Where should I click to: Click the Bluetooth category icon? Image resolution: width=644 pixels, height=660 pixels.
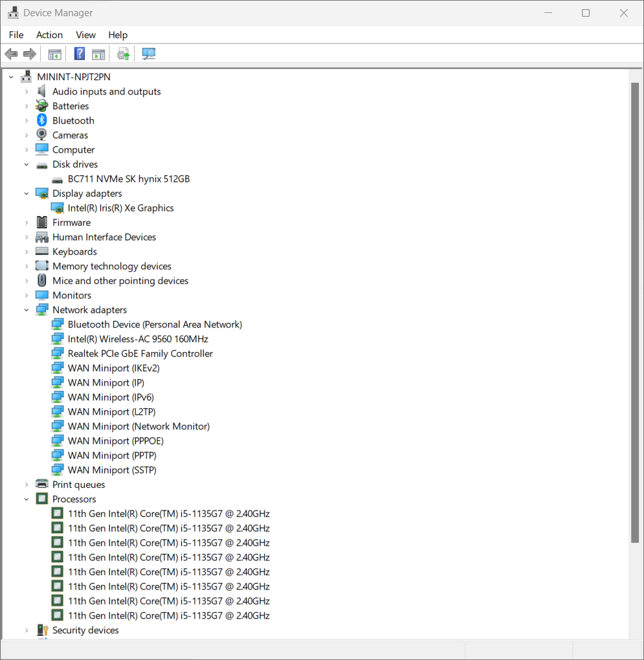pyautogui.click(x=41, y=120)
